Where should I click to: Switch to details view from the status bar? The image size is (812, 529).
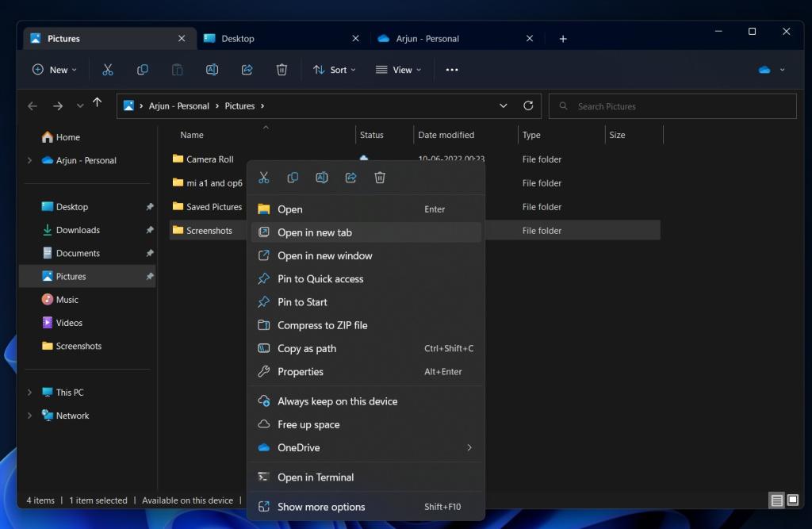pos(776,500)
